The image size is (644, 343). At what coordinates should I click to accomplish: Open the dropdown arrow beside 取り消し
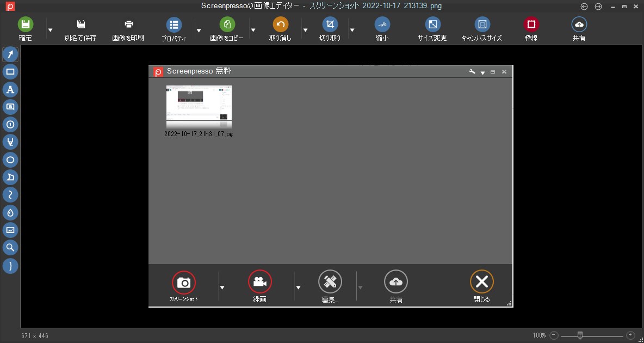click(305, 30)
